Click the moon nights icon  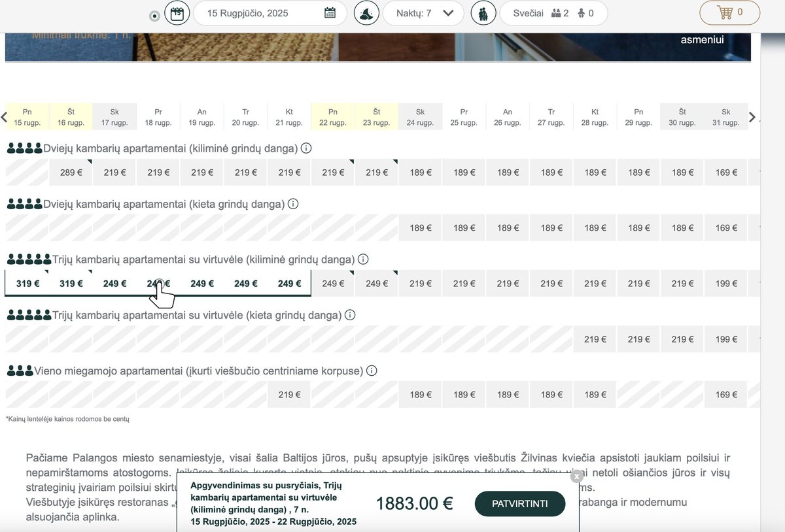[x=366, y=13]
